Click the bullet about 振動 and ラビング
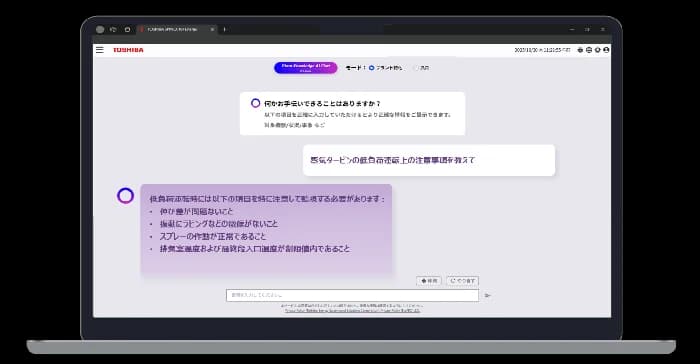The height and width of the screenshot is (364, 700). (219, 224)
